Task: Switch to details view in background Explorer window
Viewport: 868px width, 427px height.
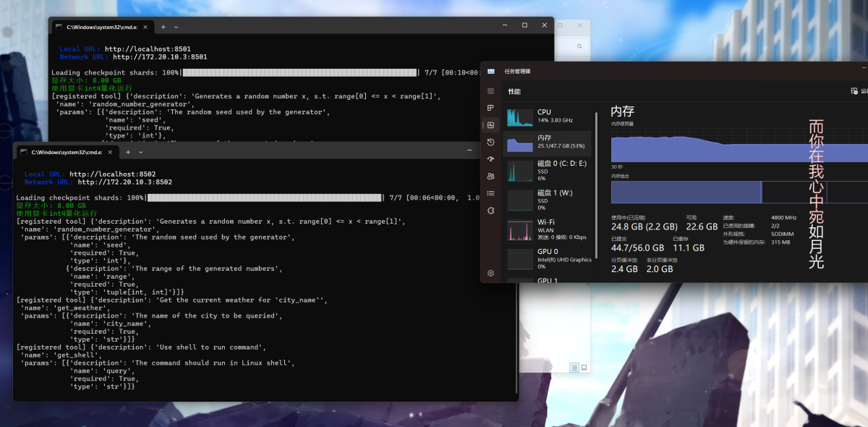Action: [x=574, y=368]
